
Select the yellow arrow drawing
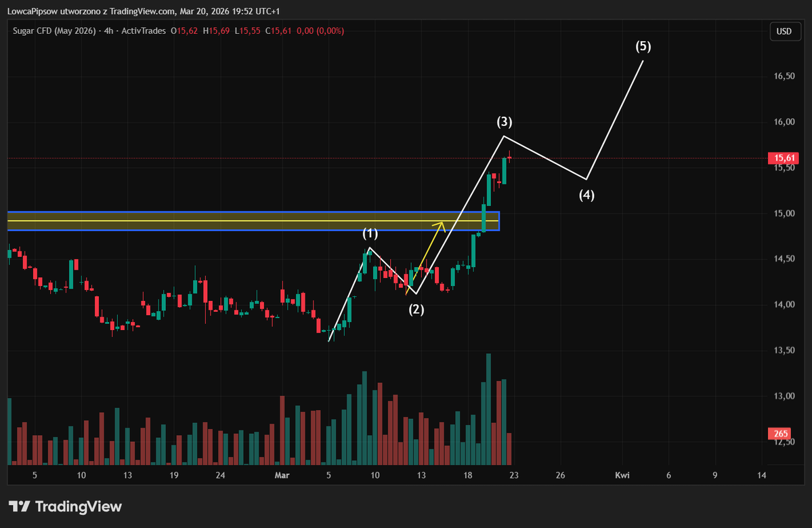425,258
